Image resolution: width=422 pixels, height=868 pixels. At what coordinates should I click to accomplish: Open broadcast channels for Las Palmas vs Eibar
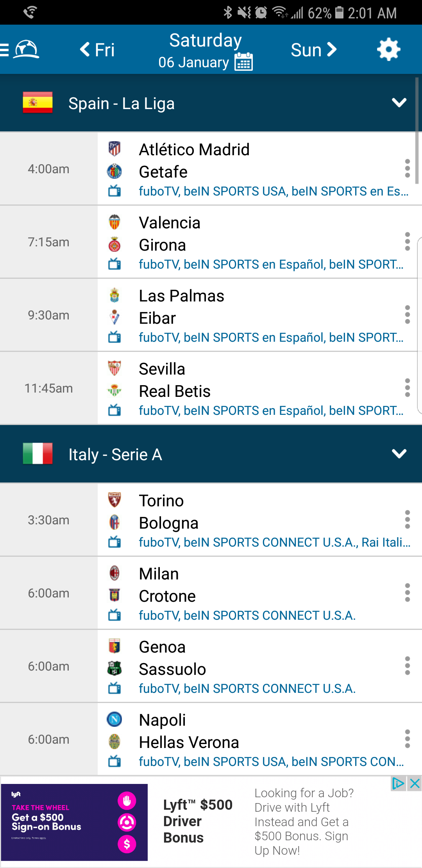point(271,337)
